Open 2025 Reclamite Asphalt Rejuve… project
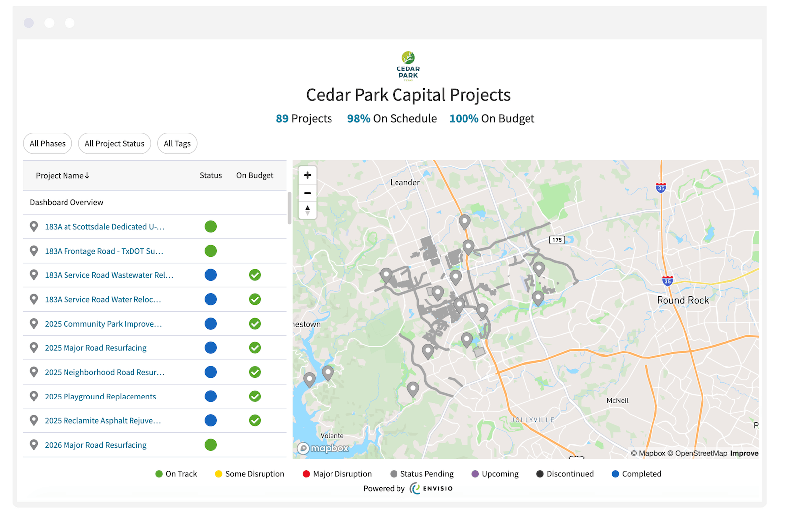794x532 pixels. point(103,421)
